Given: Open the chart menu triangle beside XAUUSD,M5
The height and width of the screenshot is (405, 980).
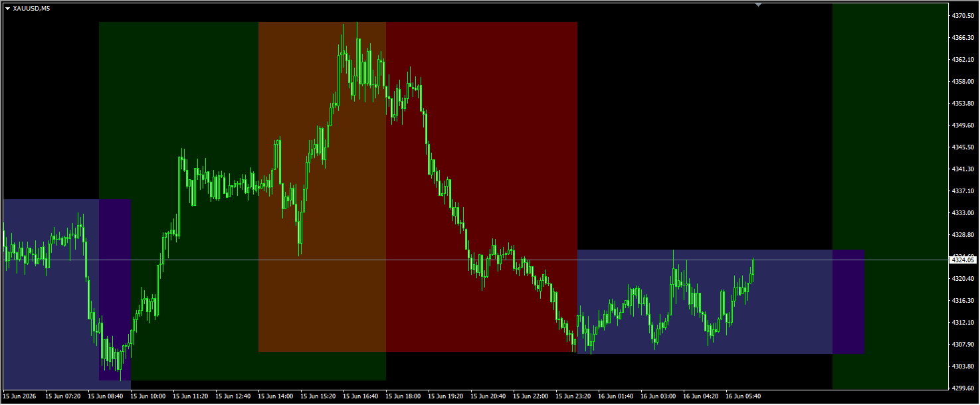Looking at the screenshot, I should coord(7,8).
